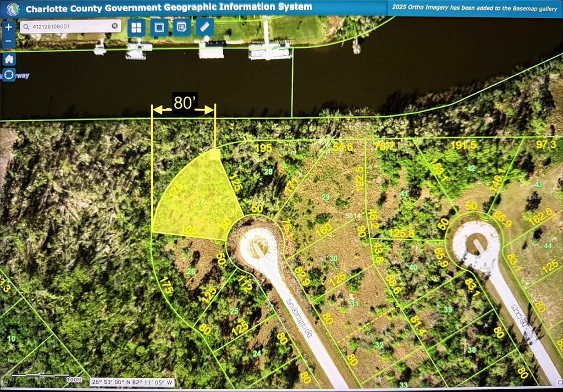Viewport: 563px width, 392px height.
Task: Select parcel lot 29 on map
Action: (x=325, y=196)
